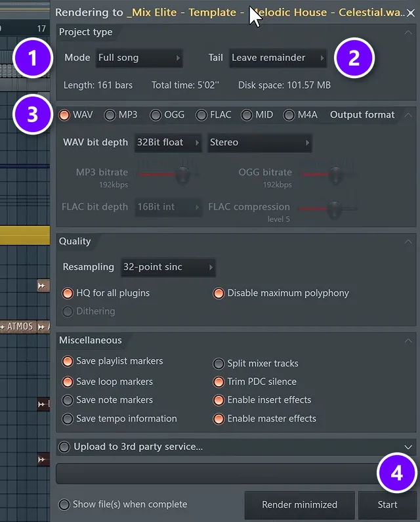
Task: Toggle Disable maximum polyphony
Action: tap(219, 294)
